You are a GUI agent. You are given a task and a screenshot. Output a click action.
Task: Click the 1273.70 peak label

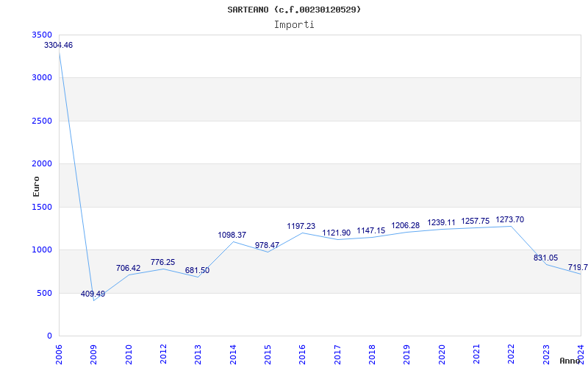click(510, 220)
